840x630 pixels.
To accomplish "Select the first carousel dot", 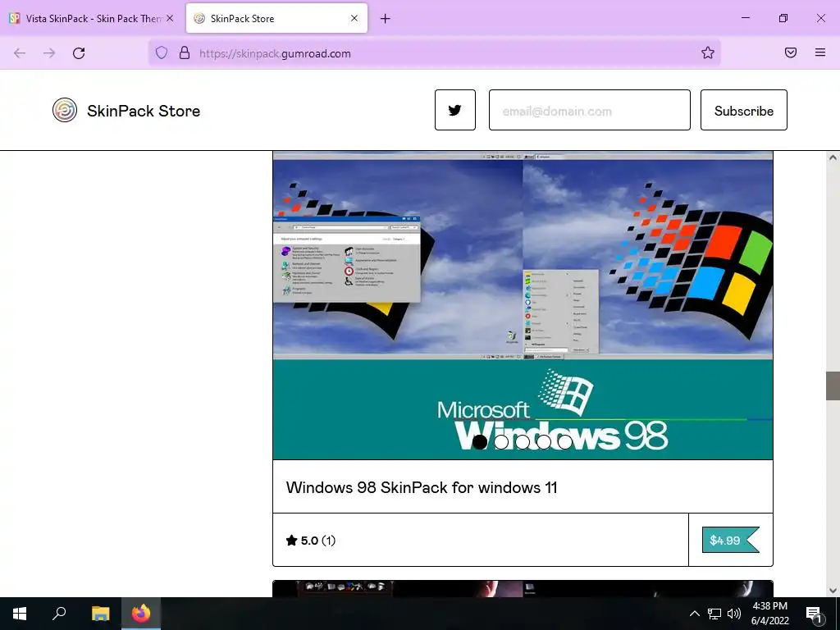I will (x=480, y=442).
